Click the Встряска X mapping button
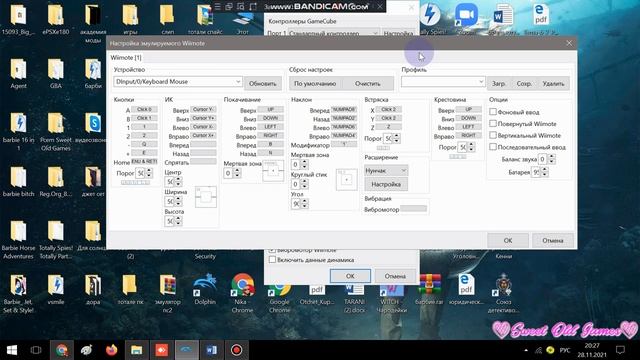Image resolution: width=640 pixels, height=360 pixels. click(389, 109)
